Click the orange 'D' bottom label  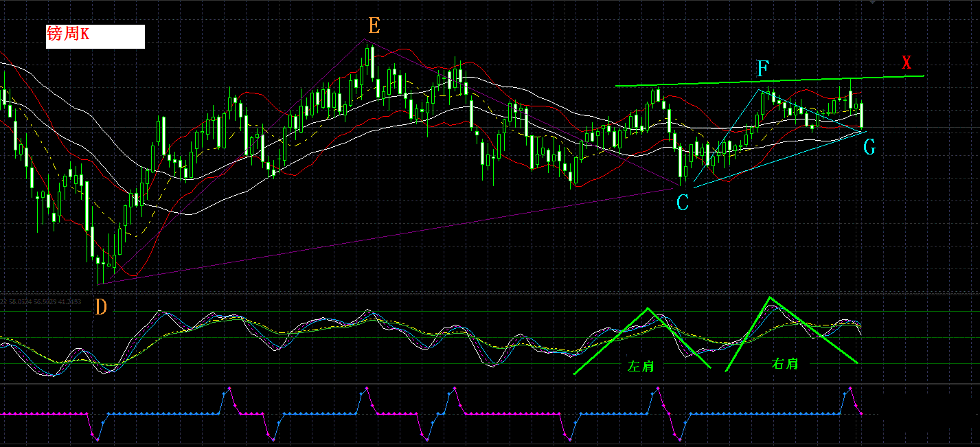click(101, 307)
